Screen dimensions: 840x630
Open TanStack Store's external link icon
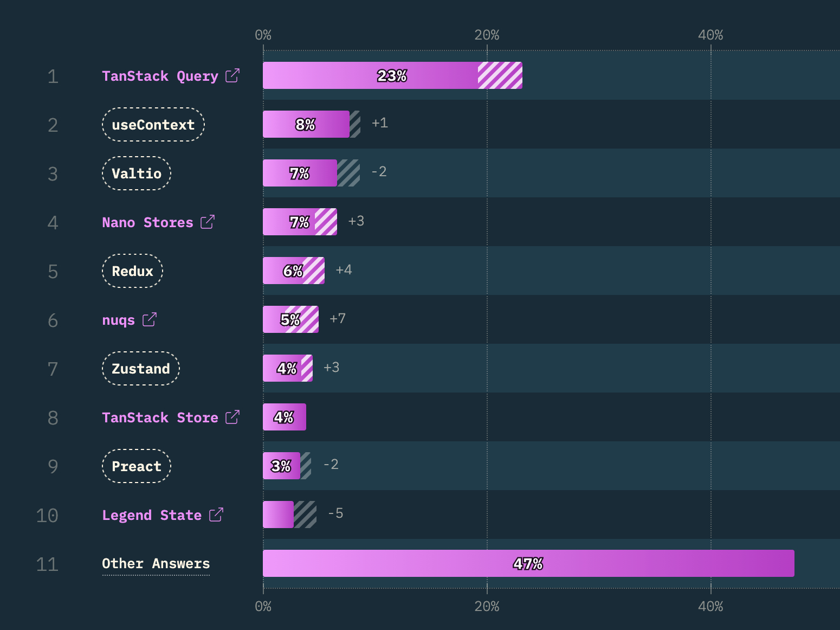point(232,417)
